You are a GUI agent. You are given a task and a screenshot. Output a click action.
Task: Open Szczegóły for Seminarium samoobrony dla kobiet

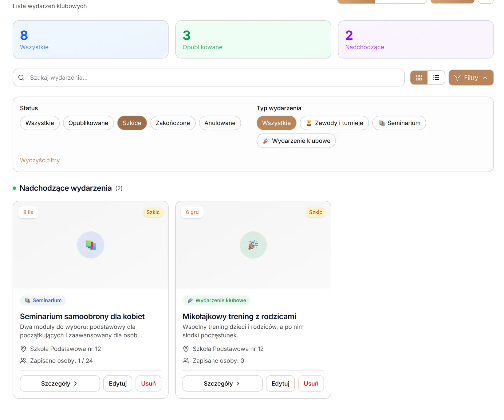tap(60, 383)
